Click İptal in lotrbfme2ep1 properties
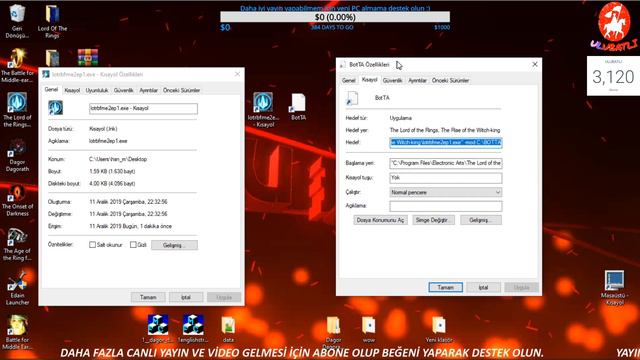 (x=186, y=297)
